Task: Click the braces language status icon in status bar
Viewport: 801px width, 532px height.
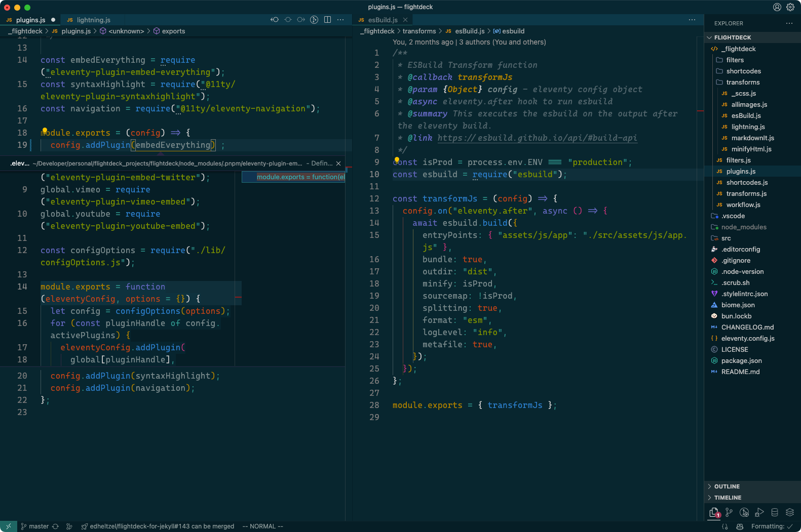Action: click(725, 526)
